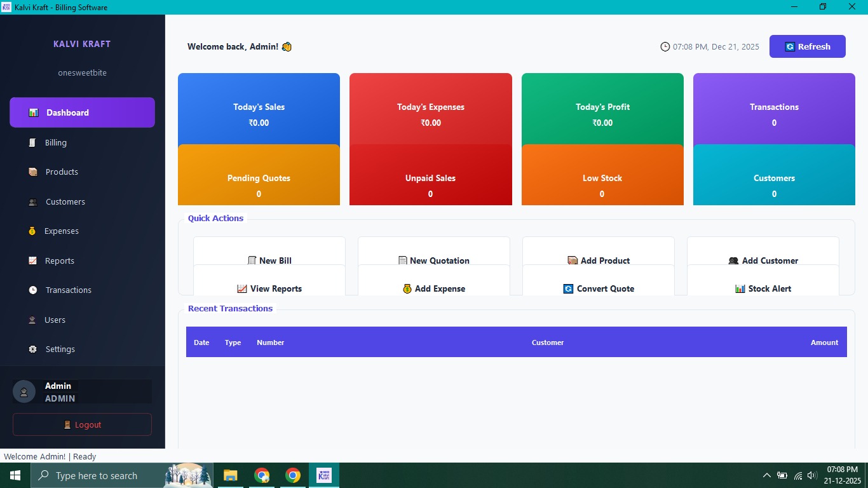
Task: Click the Refresh button
Action: 807,46
